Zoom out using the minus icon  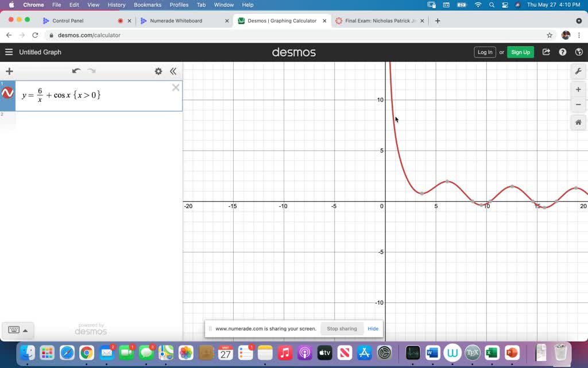[x=578, y=105]
